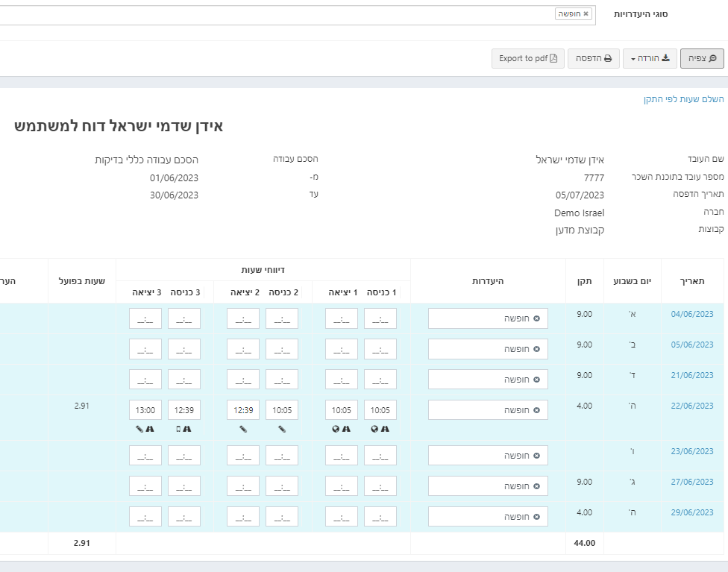Image resolution: width=728 pixels, height=572 pixels.
Task: Open the השלם שעות לפי התקן link
Action: tap(683, 99)
